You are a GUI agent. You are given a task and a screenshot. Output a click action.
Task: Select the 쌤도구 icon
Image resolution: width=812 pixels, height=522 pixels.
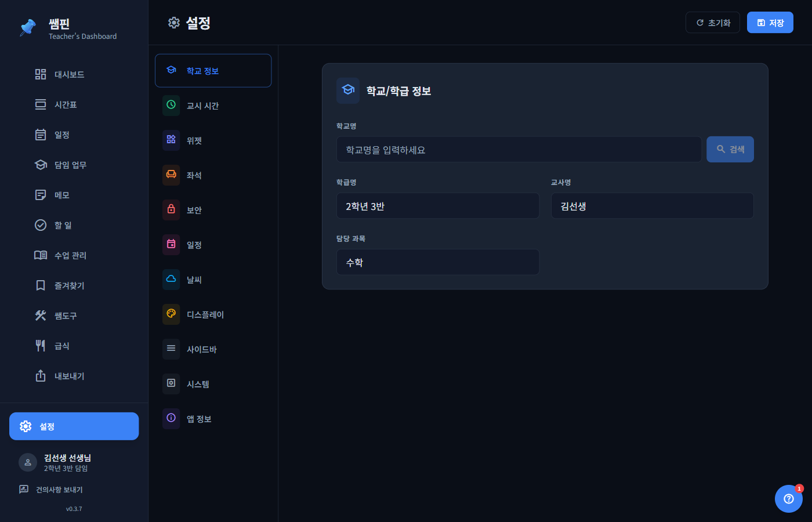coord(40,316)
